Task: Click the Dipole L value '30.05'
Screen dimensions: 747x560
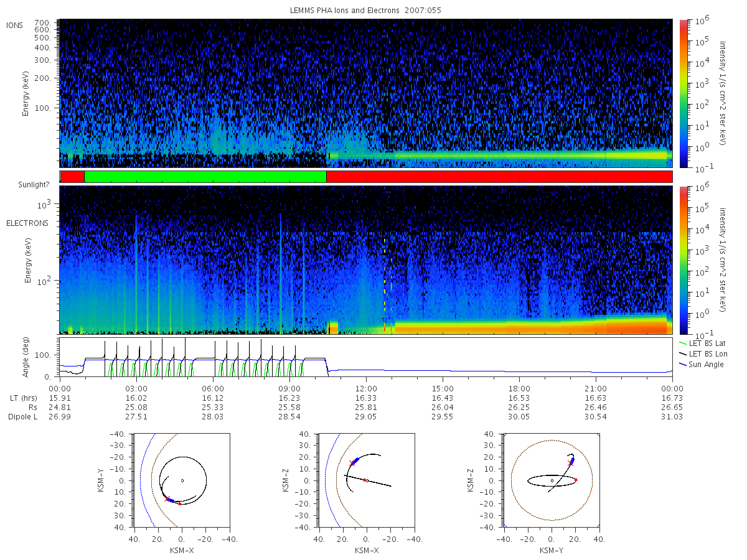Action: point(519,416)
